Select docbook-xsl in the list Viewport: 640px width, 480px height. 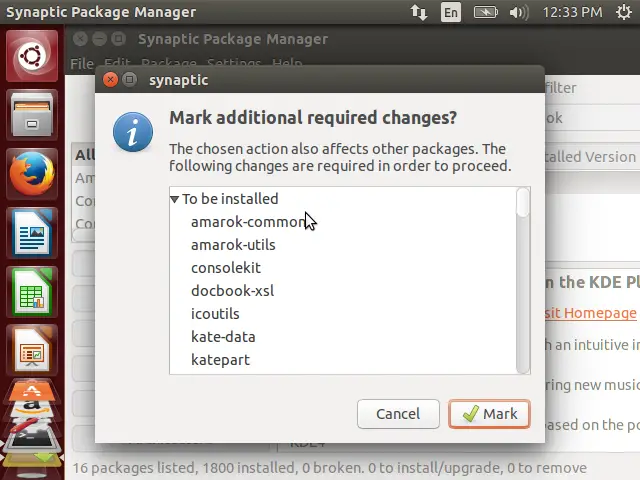pos(232,291)
